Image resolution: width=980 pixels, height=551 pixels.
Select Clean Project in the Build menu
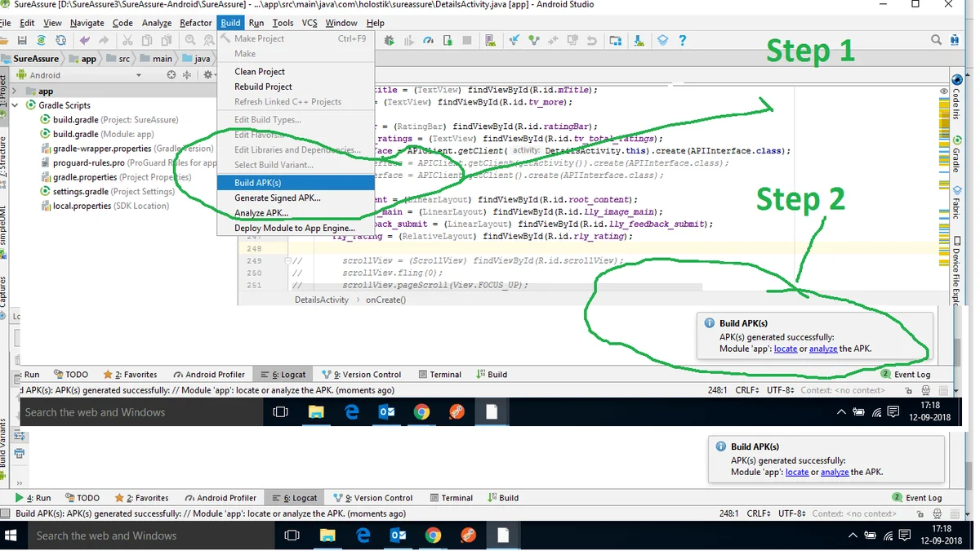pos(296,72)
